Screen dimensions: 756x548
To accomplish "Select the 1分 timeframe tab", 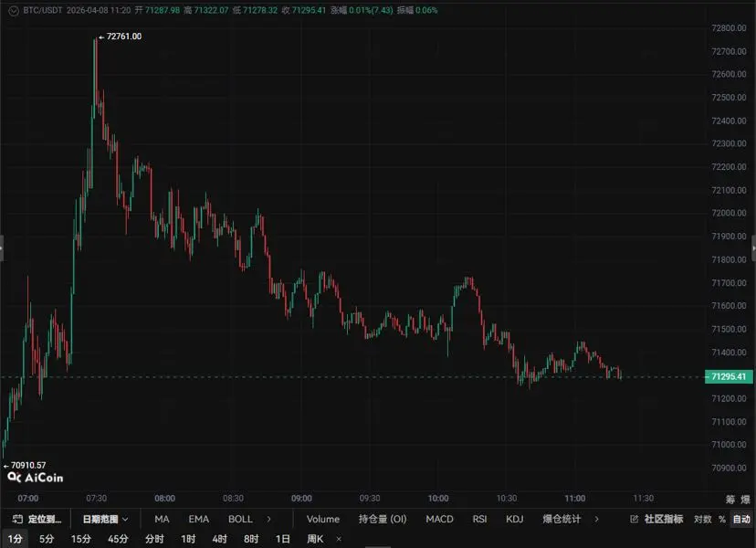I will [15, 539].
